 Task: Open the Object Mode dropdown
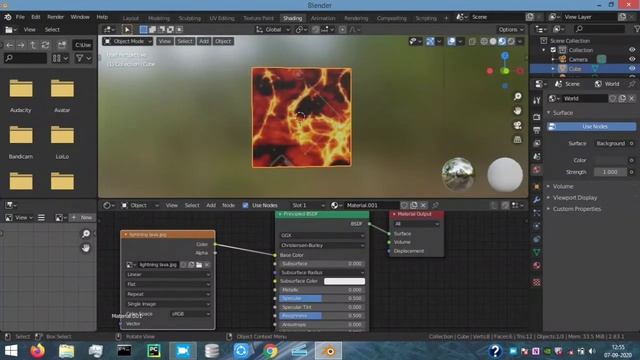[128, 41]
